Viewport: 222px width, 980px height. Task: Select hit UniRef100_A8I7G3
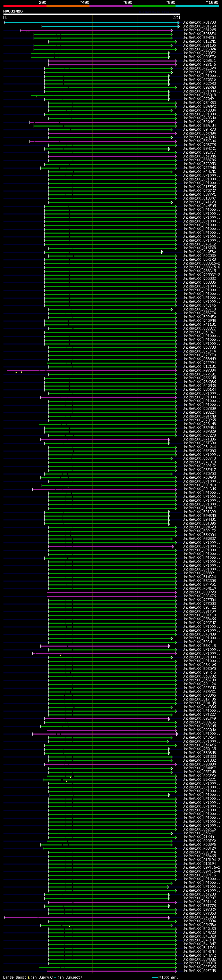199,23
